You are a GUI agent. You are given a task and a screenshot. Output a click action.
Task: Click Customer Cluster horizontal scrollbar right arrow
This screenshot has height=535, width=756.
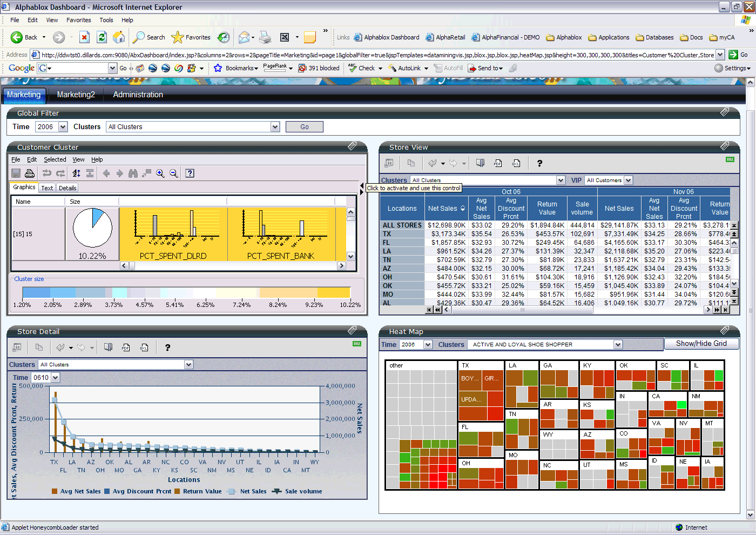tap(341, 266)
